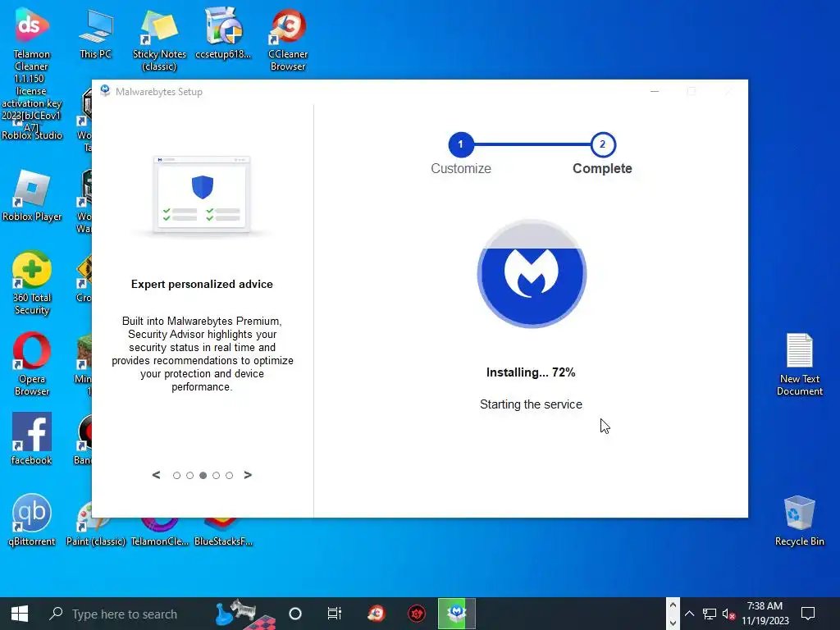This screenshot has width=840, height=630.
Task: Click the Malwarebytes Setup title bar icon
Action: 105,91
